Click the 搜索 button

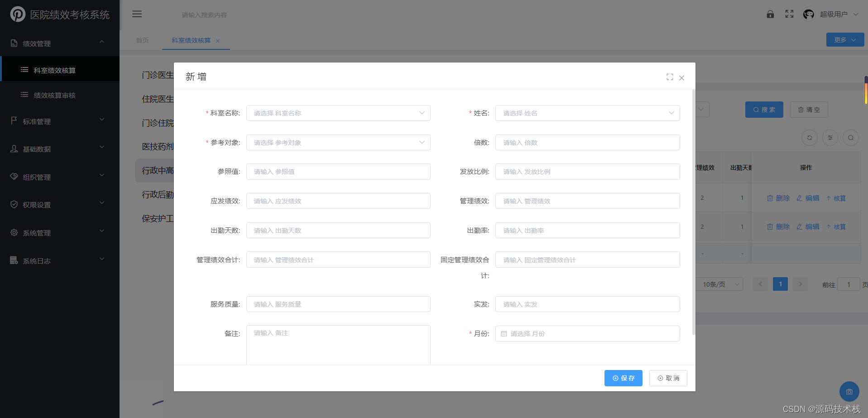coord(764,110)
